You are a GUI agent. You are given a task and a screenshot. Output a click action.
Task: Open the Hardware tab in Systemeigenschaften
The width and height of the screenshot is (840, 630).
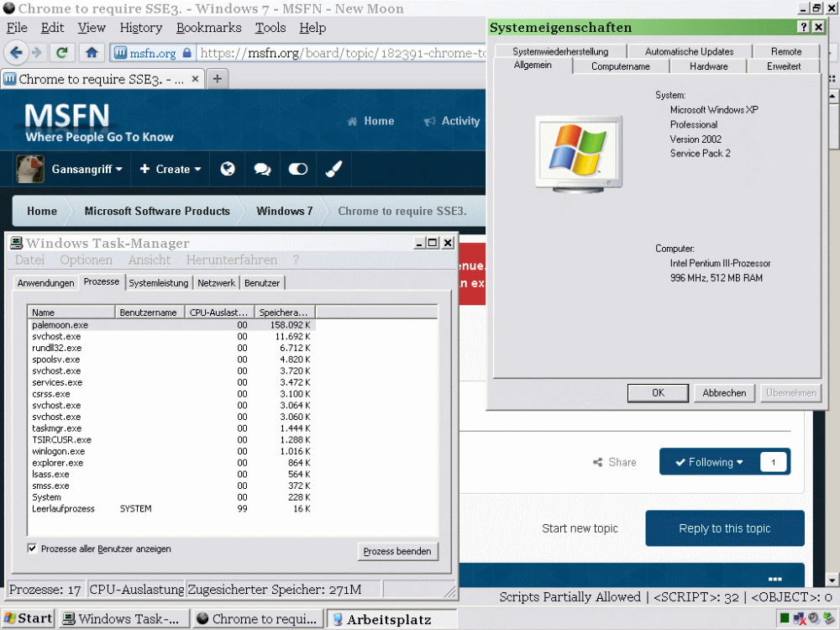tap(708, 66)
